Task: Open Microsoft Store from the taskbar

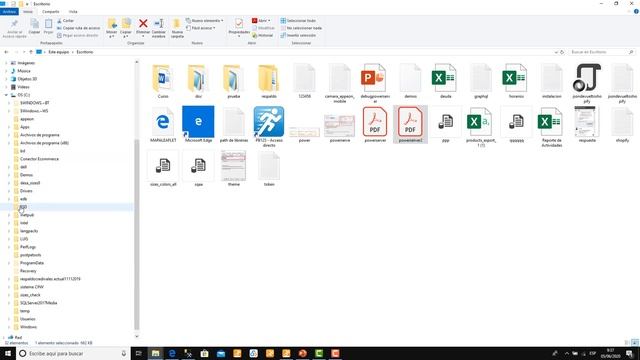Action: [x=204, y=353]
